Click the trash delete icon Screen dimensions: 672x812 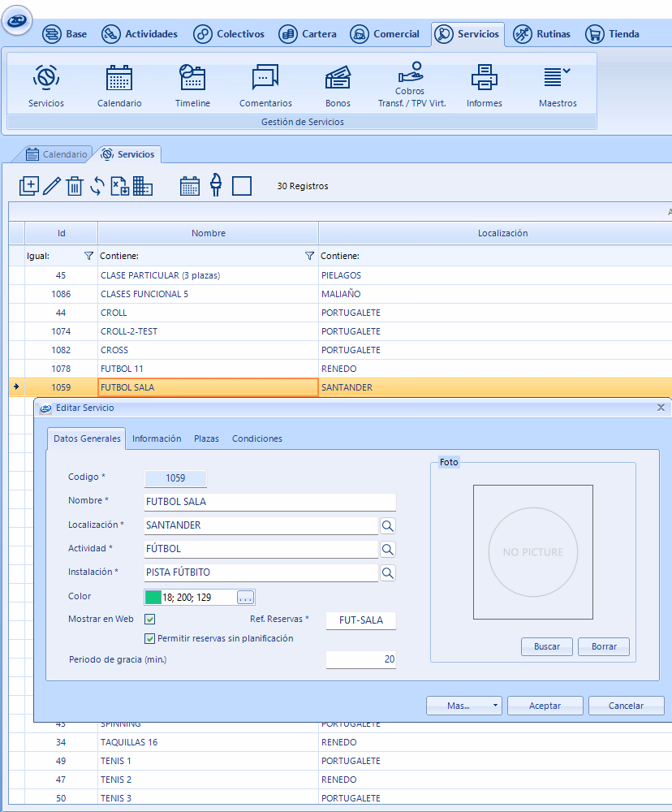(74, 186)
